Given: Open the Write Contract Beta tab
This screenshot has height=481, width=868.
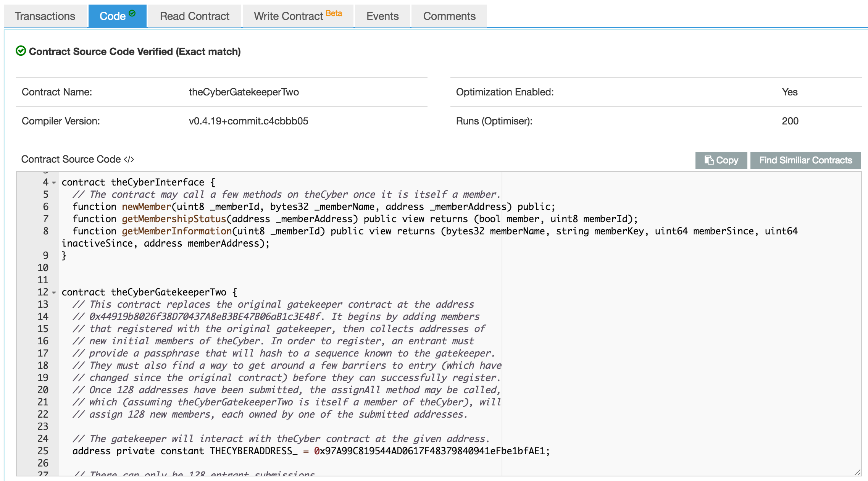Looking at the screenshot, I should [298, 16].
